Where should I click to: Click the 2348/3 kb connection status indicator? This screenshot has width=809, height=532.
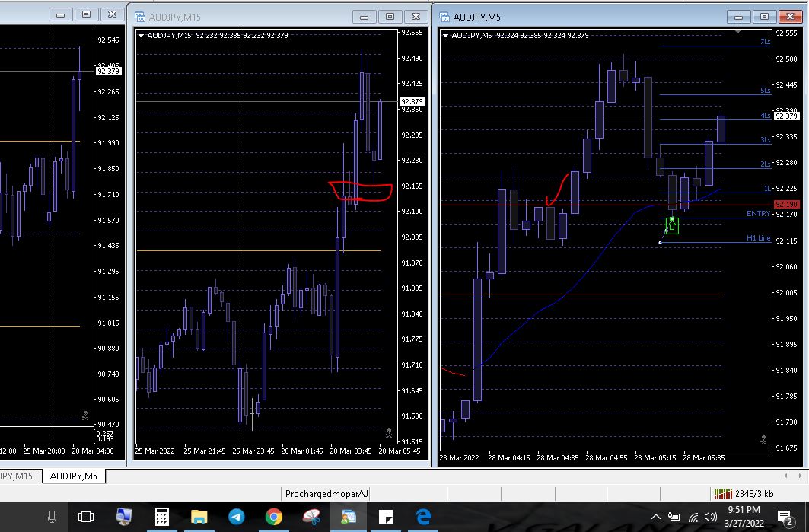(744, 494)
